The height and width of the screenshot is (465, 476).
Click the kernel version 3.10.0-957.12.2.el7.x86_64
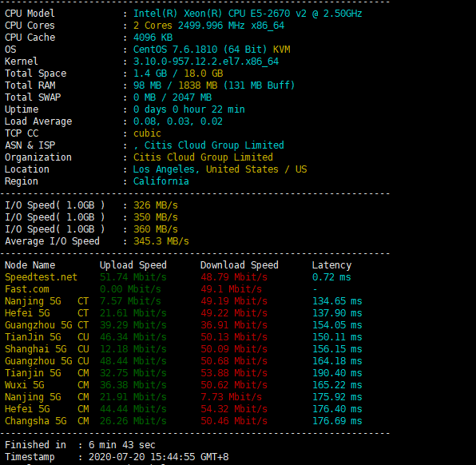tap(206, 62)
